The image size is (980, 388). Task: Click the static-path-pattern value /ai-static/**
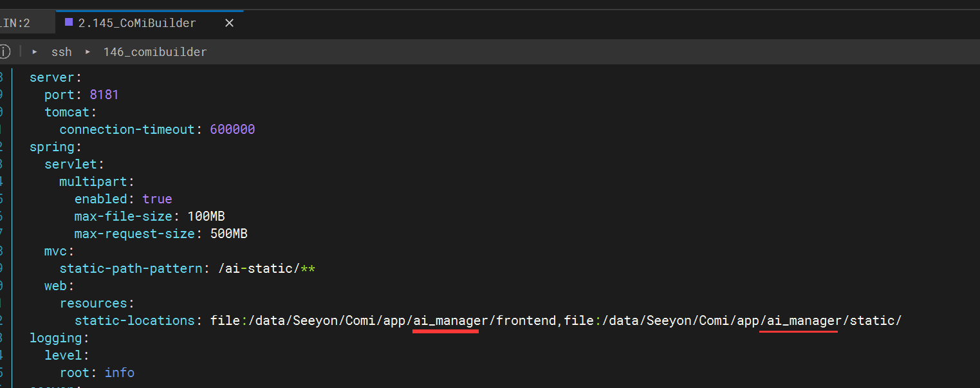click(x=266, y=268)
